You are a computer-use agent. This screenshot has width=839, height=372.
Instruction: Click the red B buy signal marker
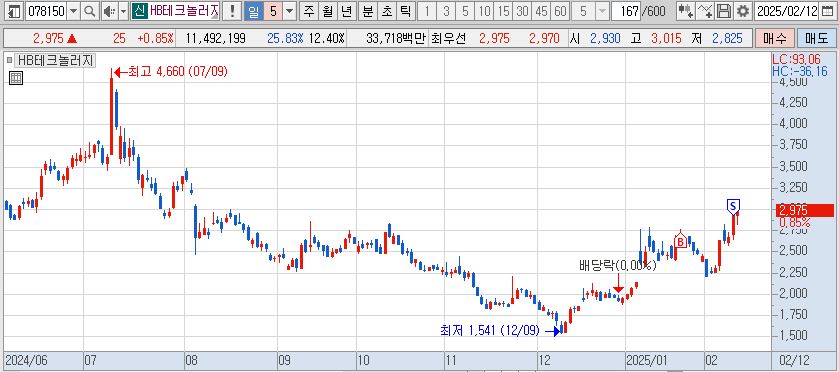click(x=680, y=240)
